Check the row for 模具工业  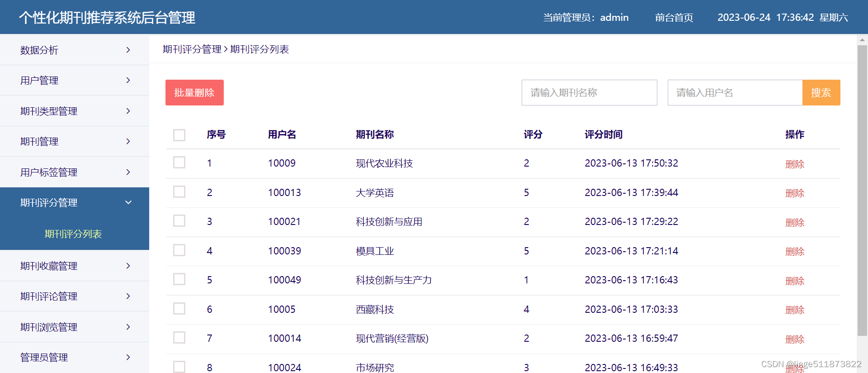179,250
